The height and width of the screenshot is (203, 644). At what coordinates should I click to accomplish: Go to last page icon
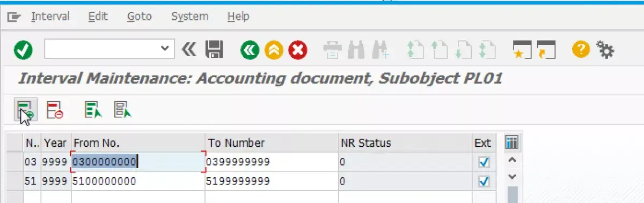pyautogui.click(x=487, y=50)
